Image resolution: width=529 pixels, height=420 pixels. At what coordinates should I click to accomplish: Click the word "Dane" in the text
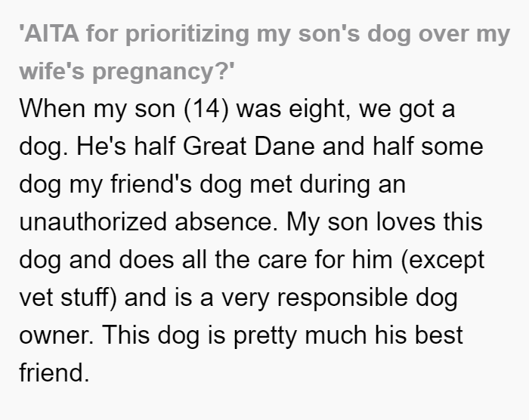[284, 146]
